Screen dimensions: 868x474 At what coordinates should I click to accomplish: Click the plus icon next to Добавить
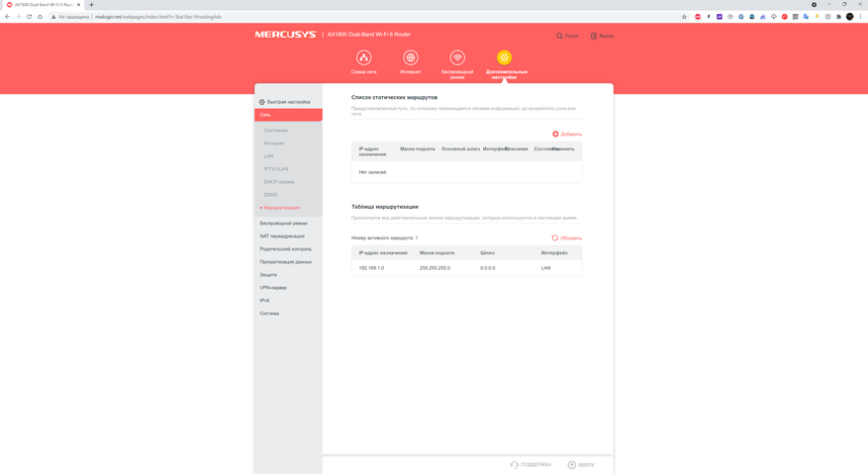point(555,134)
